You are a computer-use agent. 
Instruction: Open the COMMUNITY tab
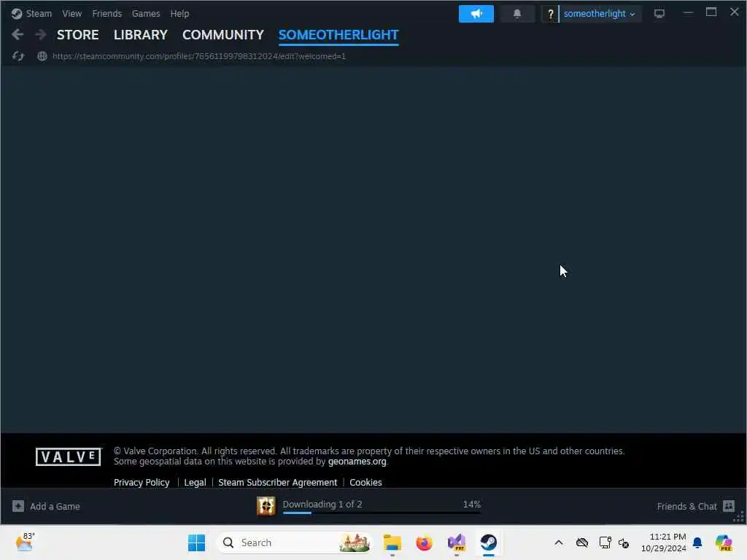click(223, 35)
